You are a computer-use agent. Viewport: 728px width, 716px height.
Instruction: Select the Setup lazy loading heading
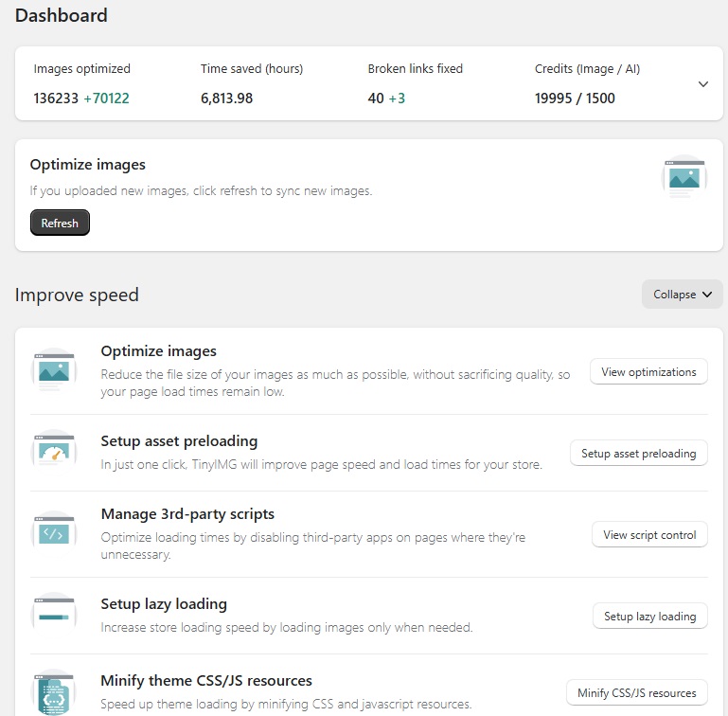[164, 604]
